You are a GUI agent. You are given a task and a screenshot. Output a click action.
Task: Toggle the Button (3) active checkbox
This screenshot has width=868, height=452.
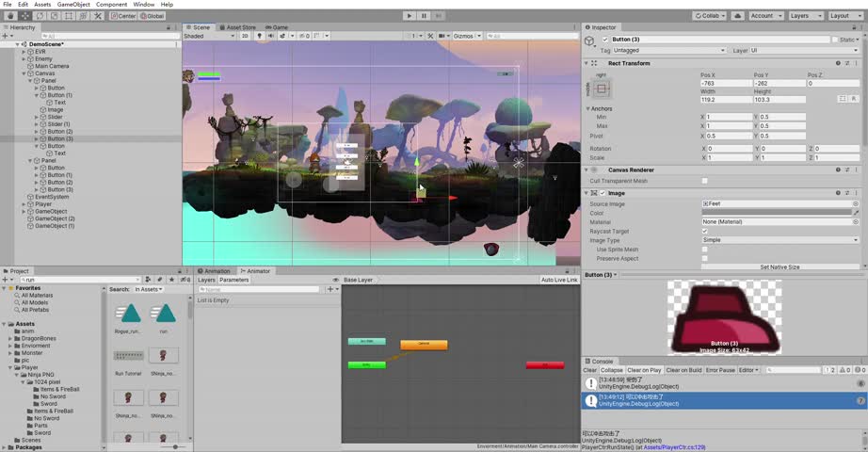coord(605,40)
